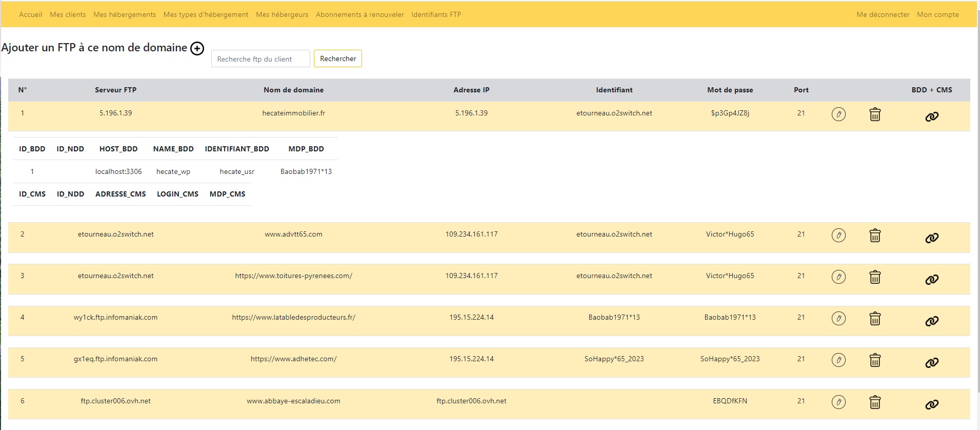980x430 pixels.
Task: Trash the abbaye-escaladieu.com FTP entry
Action: point(875,402)
